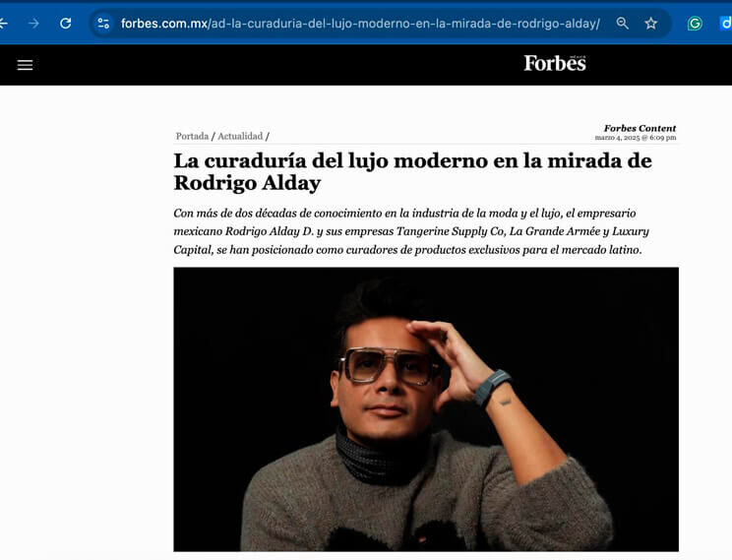Open the Rodrigo Alday portrait photo

point(426,409)
